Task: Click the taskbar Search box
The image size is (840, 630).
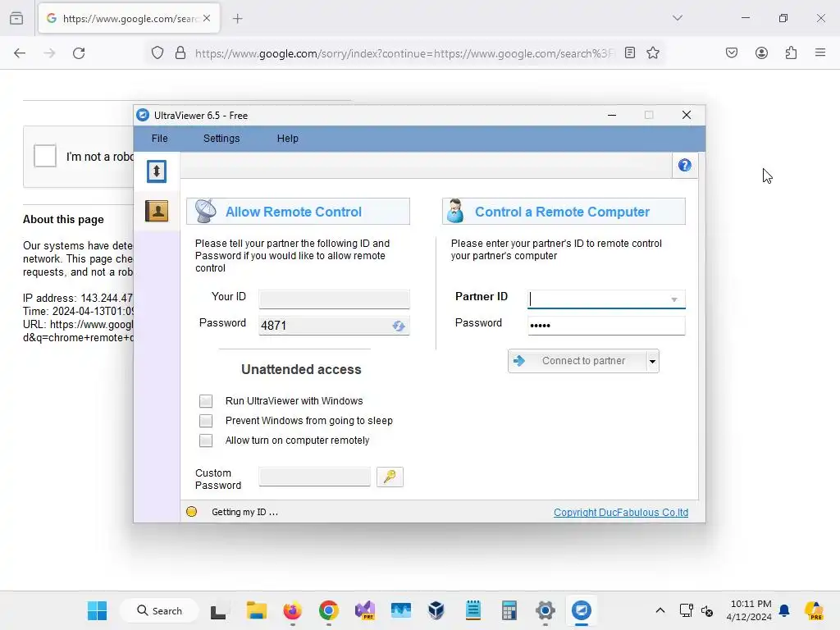Action: point(159,610)
